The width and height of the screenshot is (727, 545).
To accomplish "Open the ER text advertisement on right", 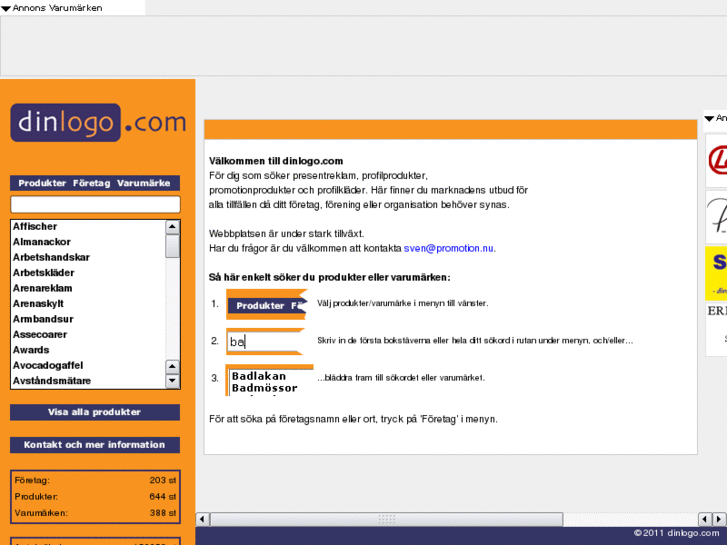I will coord(716,329).
